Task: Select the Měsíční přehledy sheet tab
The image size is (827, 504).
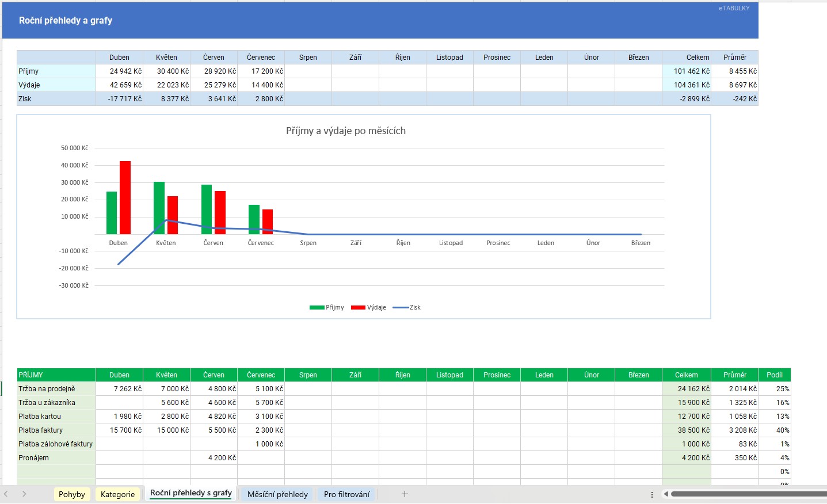Action: tap(277, 494)
